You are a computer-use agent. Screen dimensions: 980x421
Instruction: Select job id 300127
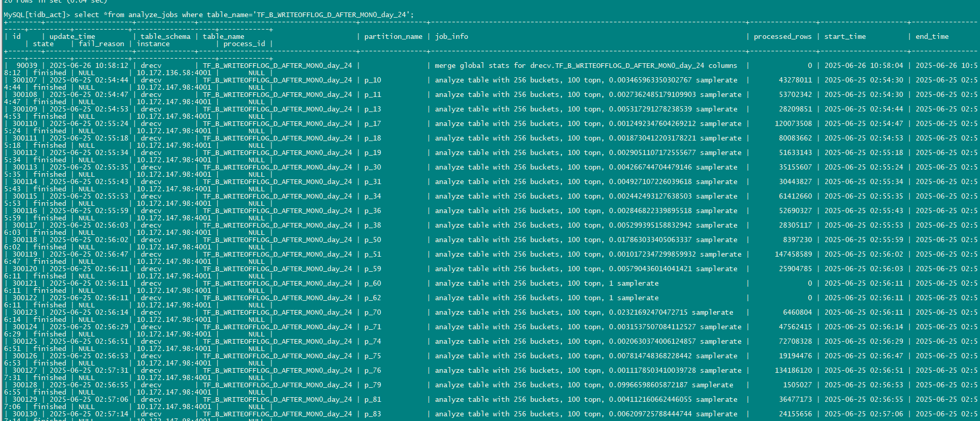click(25, 370)
